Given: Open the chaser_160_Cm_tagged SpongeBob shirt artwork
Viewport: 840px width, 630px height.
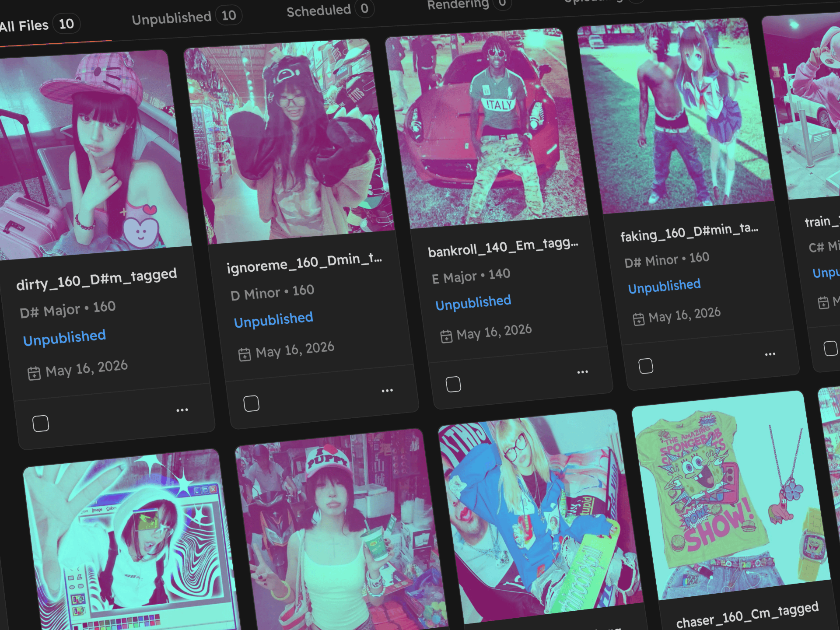Looking at the screenshot, I should [731, 495].
